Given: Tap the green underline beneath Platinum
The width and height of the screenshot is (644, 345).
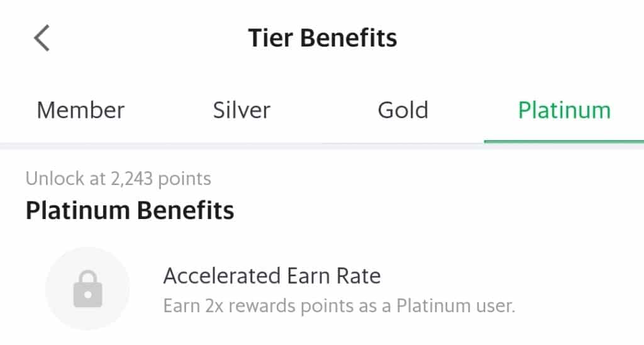Looking at the screenshot, I should (564, 142).
